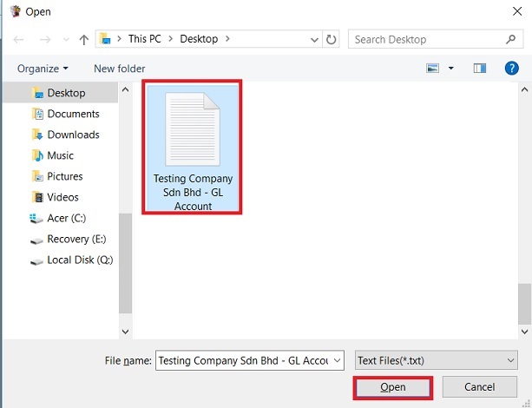The width and height of the screenshot is (532, 408).
Task: Close the Open dialog
Action: (x=517, y=11)
